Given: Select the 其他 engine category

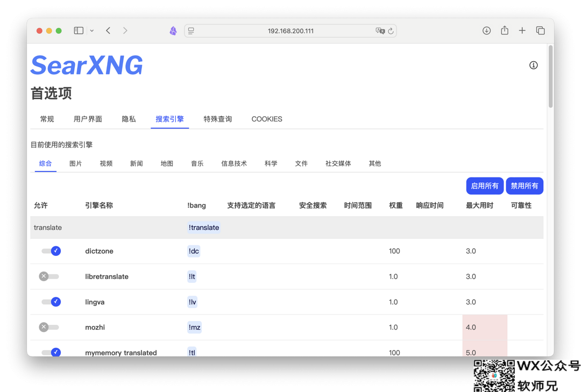Looking at the screenshot, I should tap(374, 163).
